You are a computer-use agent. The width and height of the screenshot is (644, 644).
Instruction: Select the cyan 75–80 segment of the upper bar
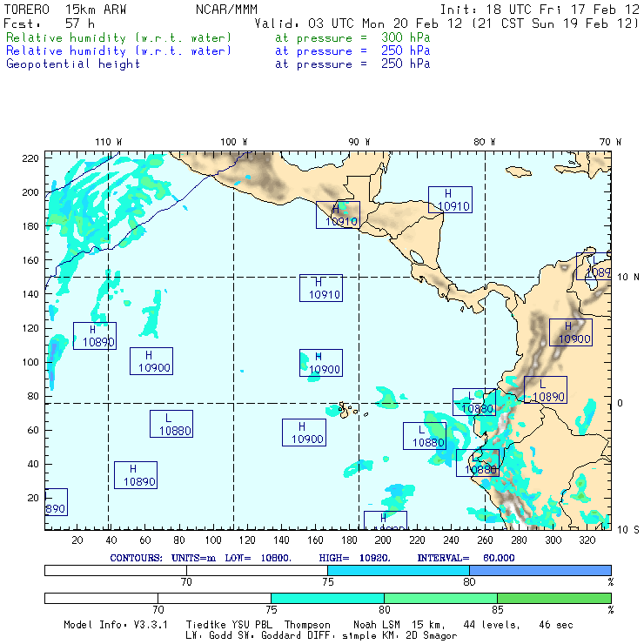pos(398,569)
